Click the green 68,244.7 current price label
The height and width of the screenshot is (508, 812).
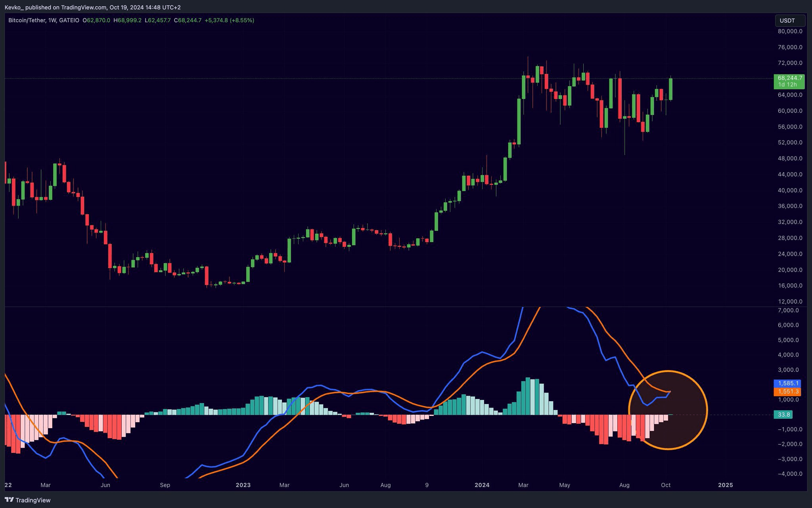(x=789, y=81)
